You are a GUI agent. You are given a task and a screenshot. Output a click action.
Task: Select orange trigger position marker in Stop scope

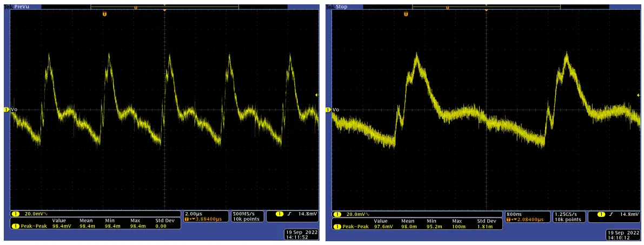click(x=407, y=15)
